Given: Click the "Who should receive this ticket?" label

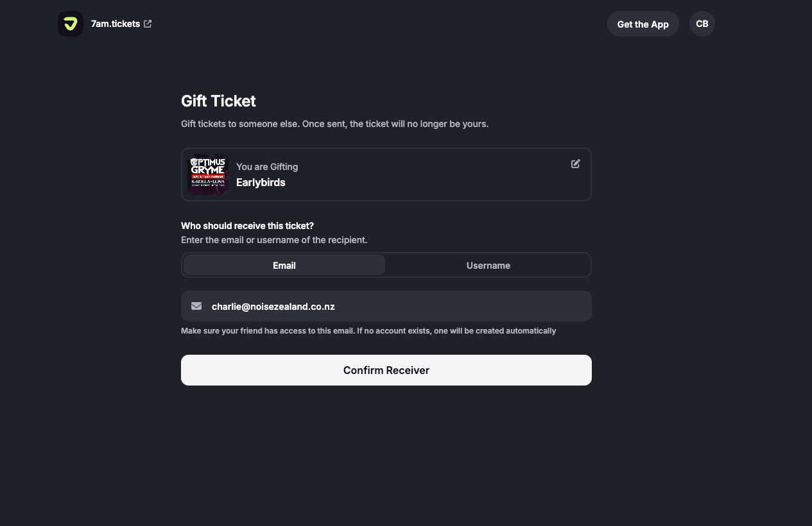Looking at the screenshot, I should (247, 226).
